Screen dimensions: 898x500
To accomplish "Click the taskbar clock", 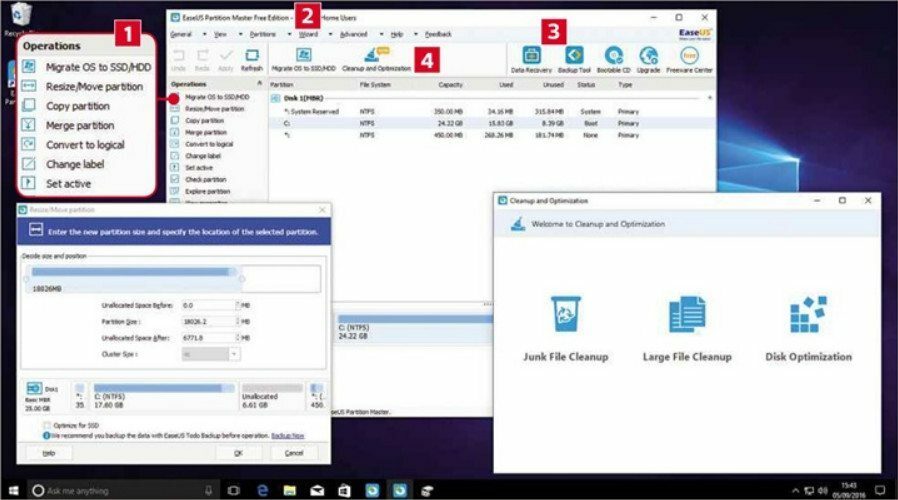I will pyautogui.click(x=849, y=490).
